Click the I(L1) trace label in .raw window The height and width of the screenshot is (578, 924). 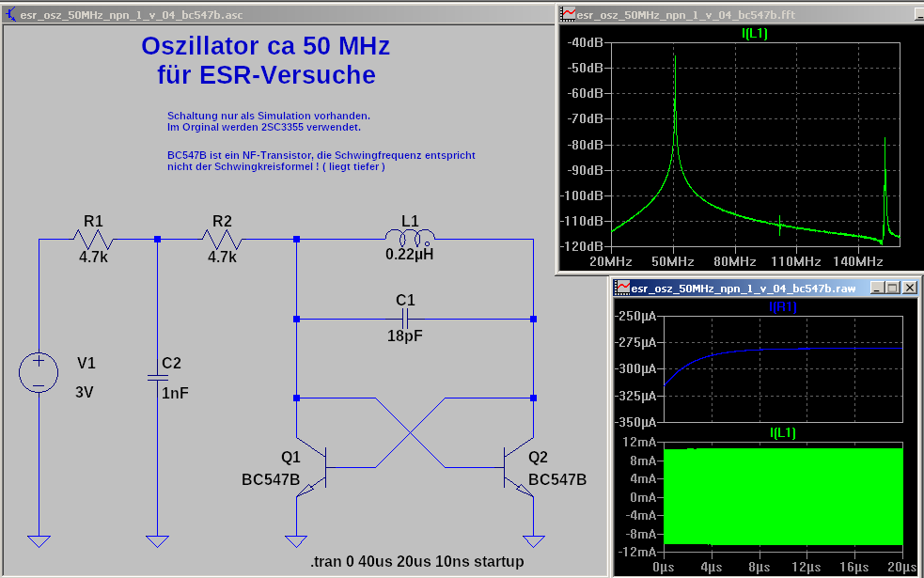(783, 432)
